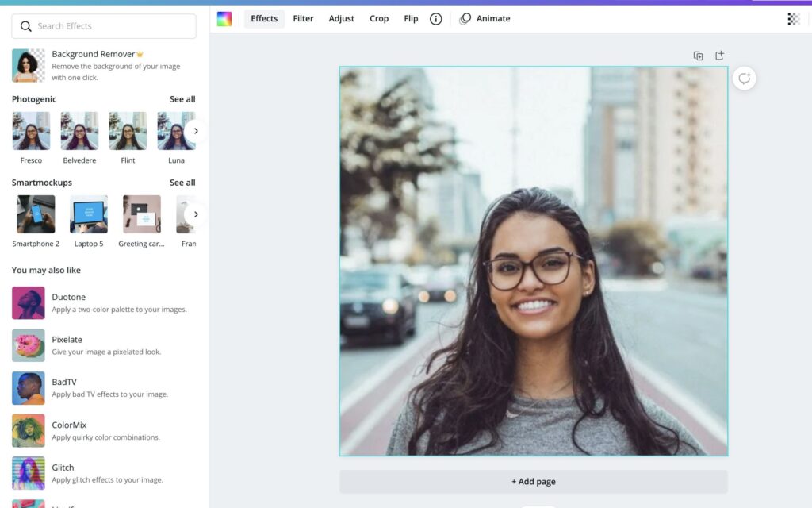Add a comment using the speech bubble icon
This screenshot has width=812, height=508.
[x=744, y=79]
